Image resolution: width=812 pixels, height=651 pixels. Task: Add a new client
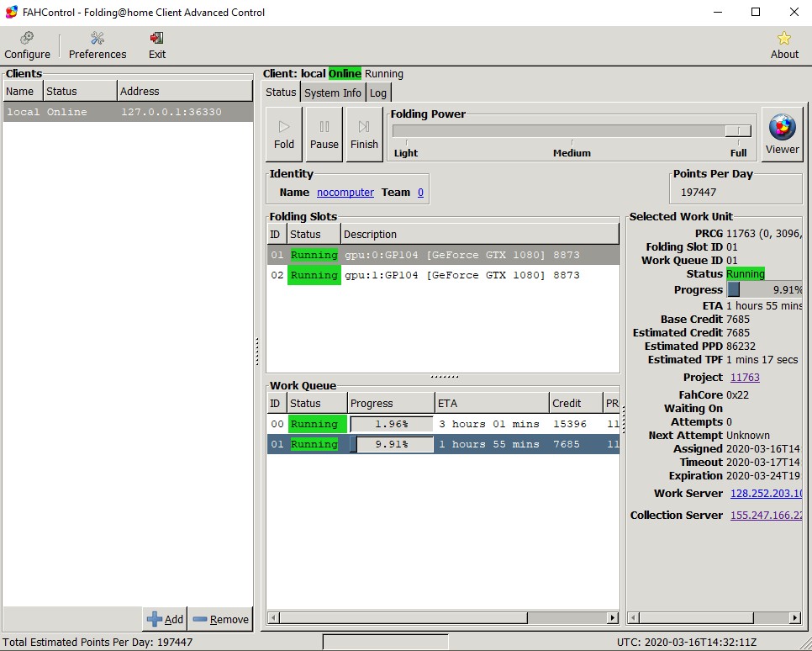(166, 619)
